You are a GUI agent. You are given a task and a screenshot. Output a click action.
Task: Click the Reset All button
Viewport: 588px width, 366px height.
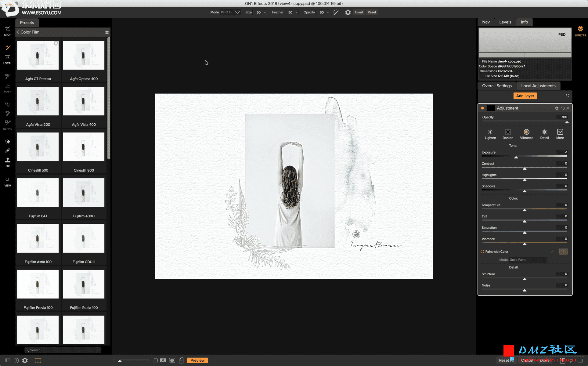coord(506,360)
